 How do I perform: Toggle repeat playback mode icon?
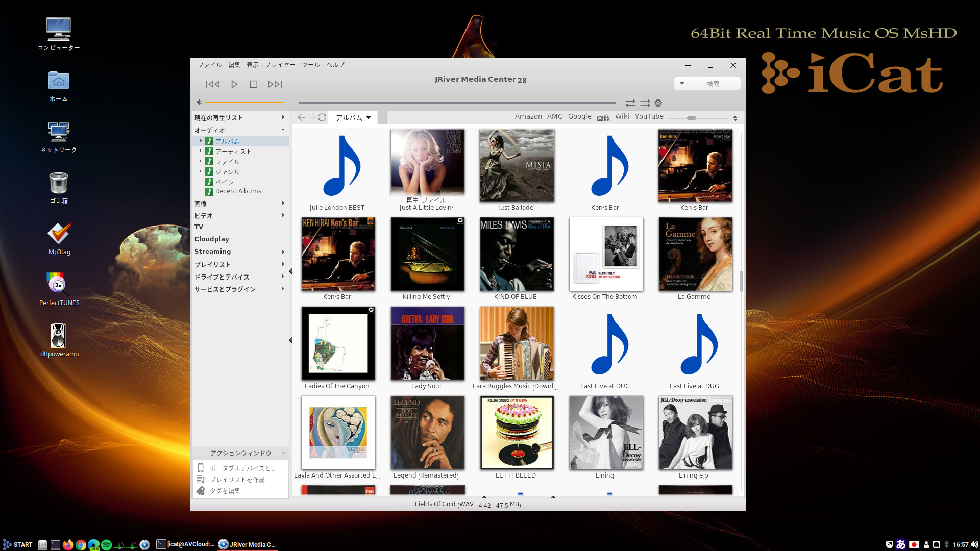point(630,103)
